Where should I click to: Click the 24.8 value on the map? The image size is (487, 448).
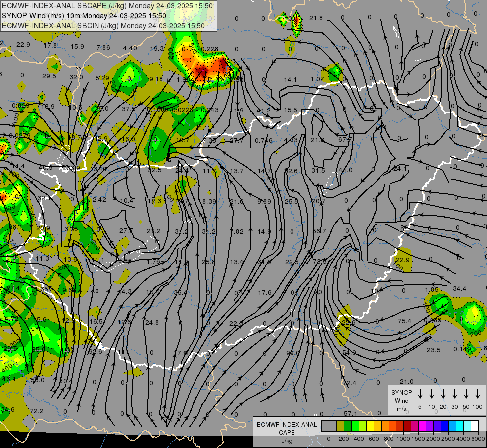(152, 323)
